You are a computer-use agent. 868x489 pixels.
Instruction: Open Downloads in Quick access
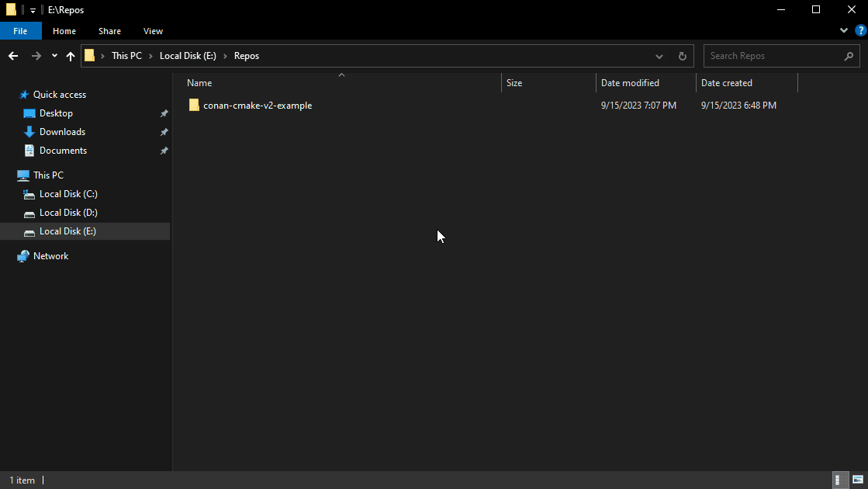pos(62,132)
